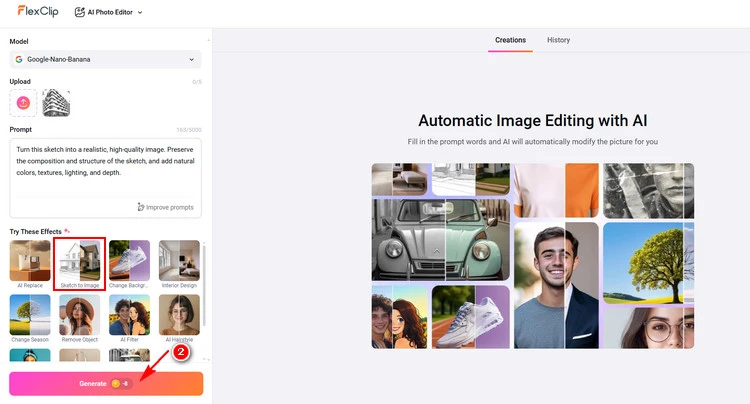Click the woman with glasses sample image
The height and width of the screenshot is (404, 750).
tap(648, 328)
